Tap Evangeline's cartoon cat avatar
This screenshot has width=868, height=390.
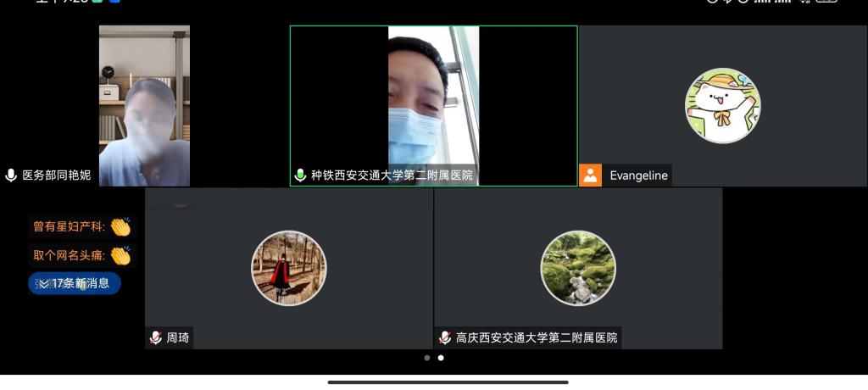pyautogui.click(x=722, y=106)
